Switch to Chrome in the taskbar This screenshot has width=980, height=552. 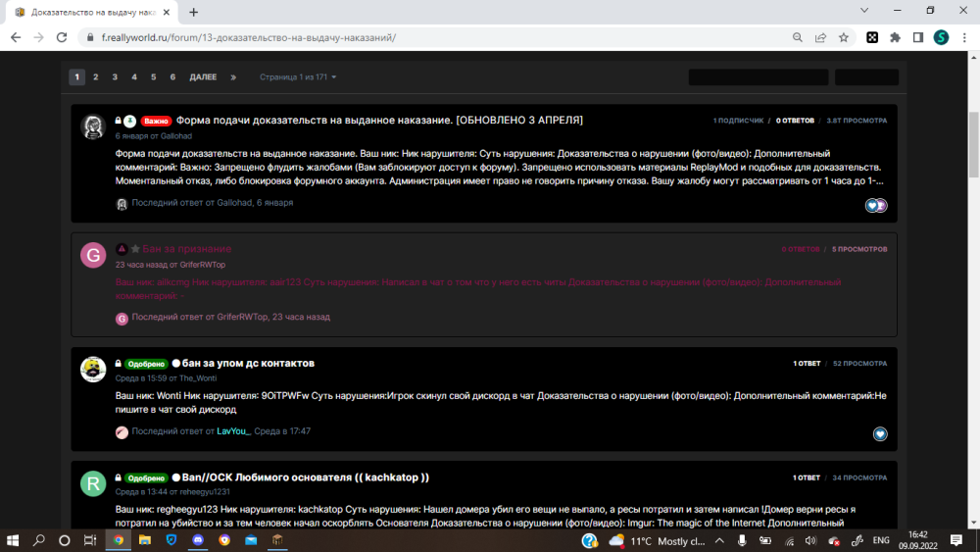coord(119,540)
